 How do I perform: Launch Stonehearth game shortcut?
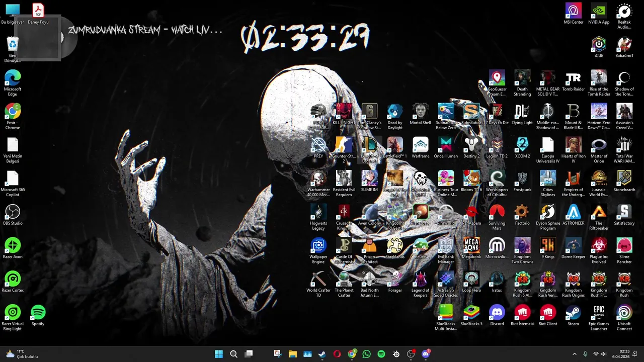tap(624, 181)
